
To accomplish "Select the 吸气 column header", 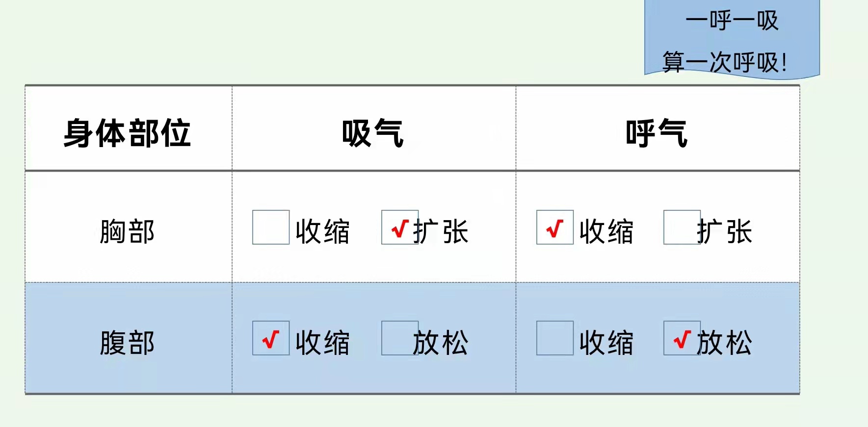I will click(373, 133).
